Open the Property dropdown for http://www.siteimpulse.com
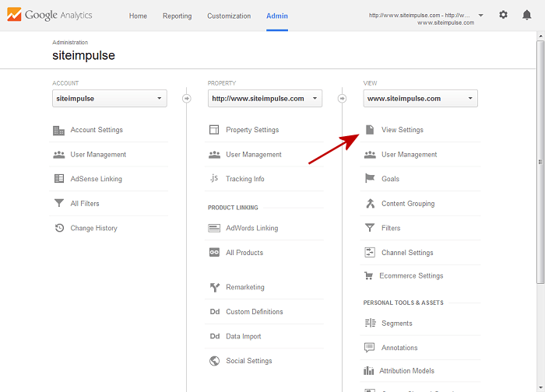545x392 pixels. pos(265,99)
